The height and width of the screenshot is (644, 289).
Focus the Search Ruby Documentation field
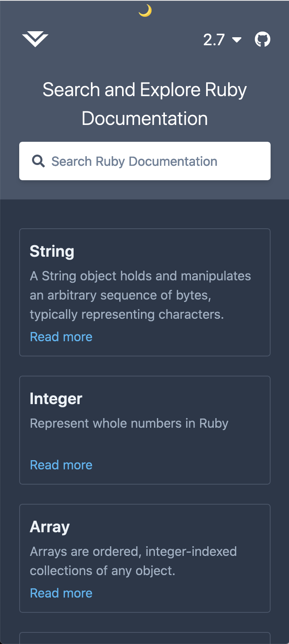[x=145, y=161]
